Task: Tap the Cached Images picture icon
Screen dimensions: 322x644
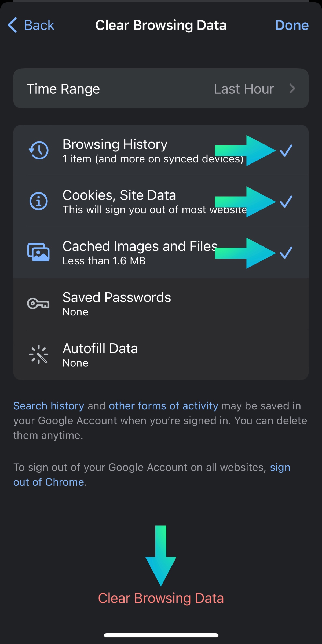Action: click(x=38, y=252)
